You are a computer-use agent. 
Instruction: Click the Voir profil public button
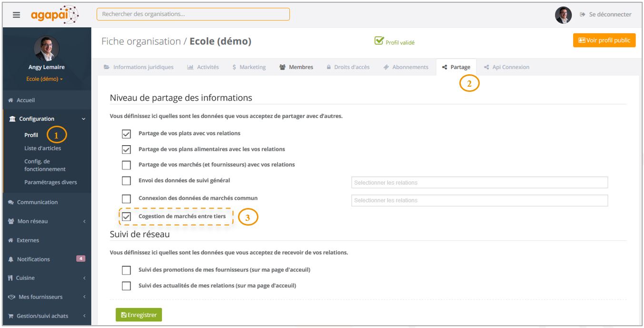click(604, 40)
